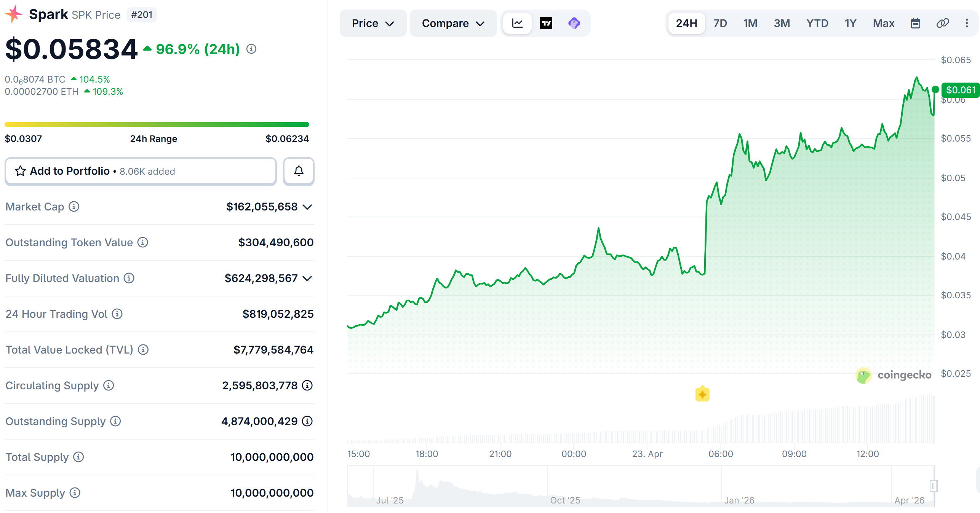The image size is (980, 513).
Task: Click the Market Cap info icon
Action: click(74, 207)
